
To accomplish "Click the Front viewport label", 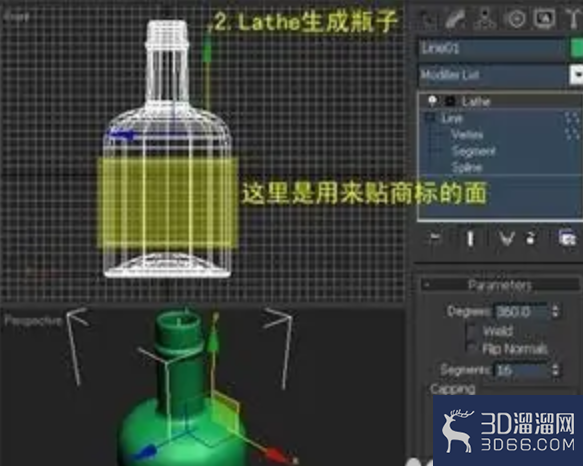I will 17,17.
